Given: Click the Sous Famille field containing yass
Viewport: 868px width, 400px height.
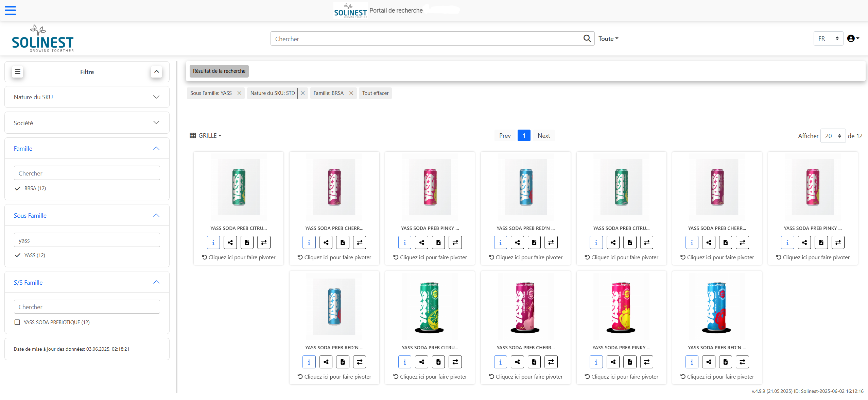Looking at the screenshot, I should pyautogui.click(x=87, y=240).
